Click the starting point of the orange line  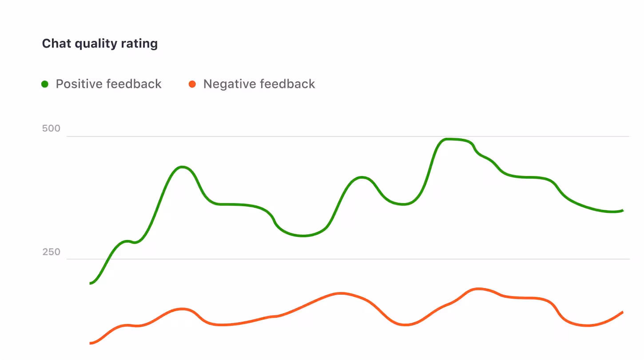point(91,343)
